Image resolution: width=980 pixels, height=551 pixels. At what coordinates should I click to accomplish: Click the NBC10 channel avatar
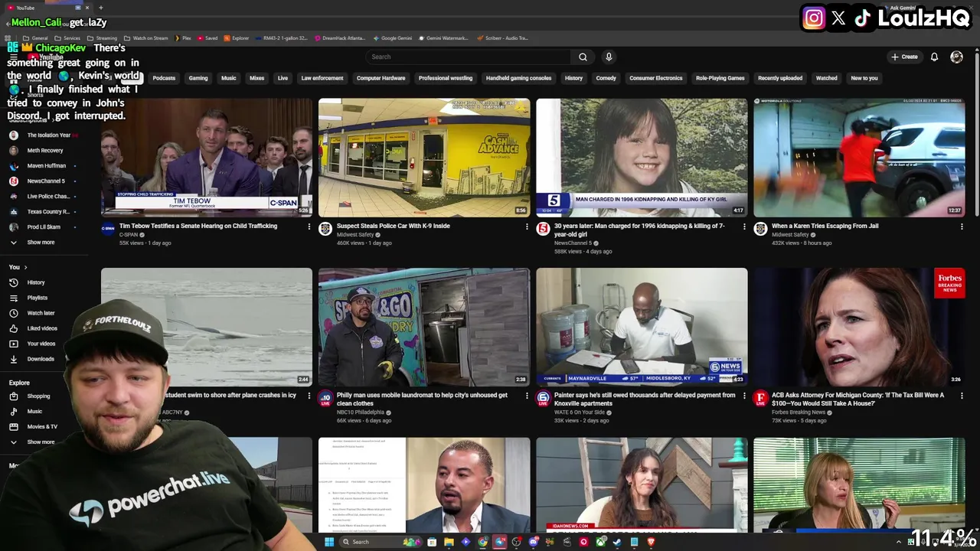(x=325, y=398)
